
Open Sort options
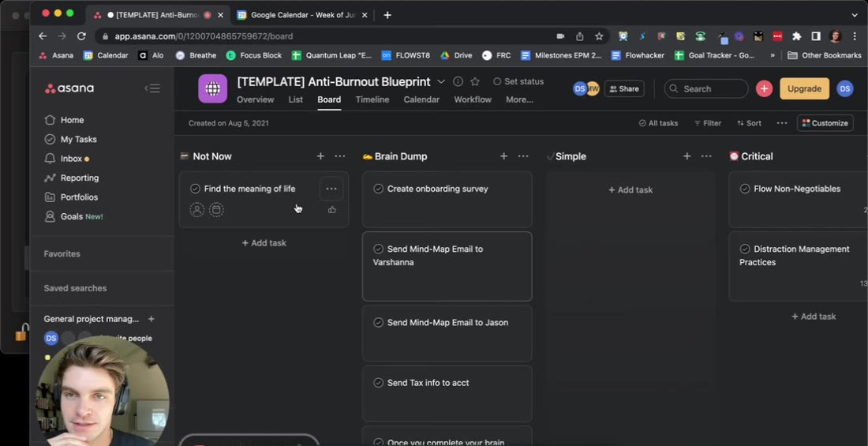tap(749, 123)
